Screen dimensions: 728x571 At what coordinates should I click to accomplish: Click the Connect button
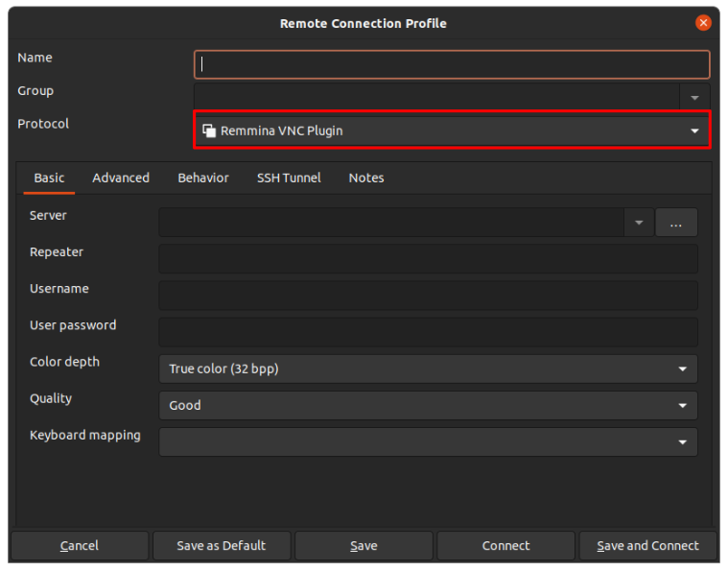tap(505, 546)
